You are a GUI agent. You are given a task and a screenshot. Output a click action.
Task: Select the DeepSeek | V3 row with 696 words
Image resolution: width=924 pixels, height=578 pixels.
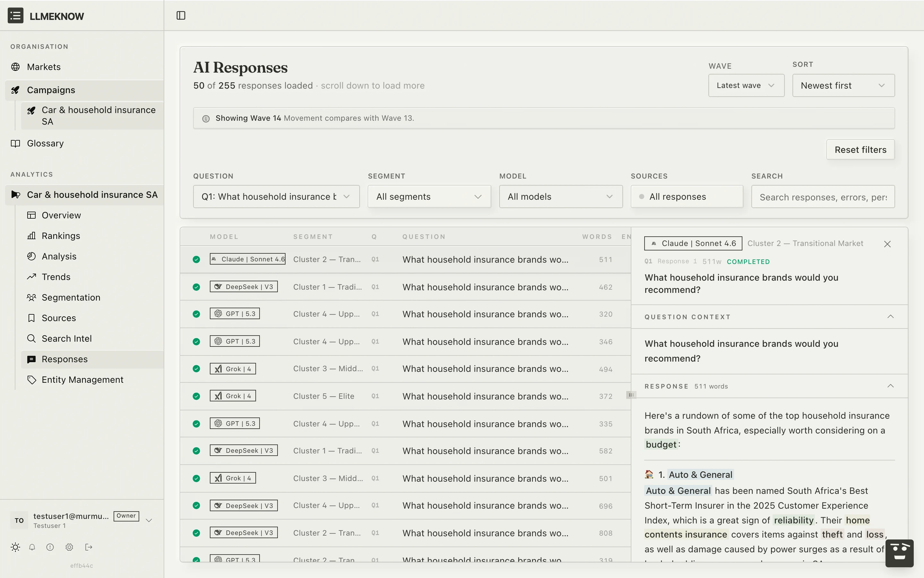(x=405, y=505)
